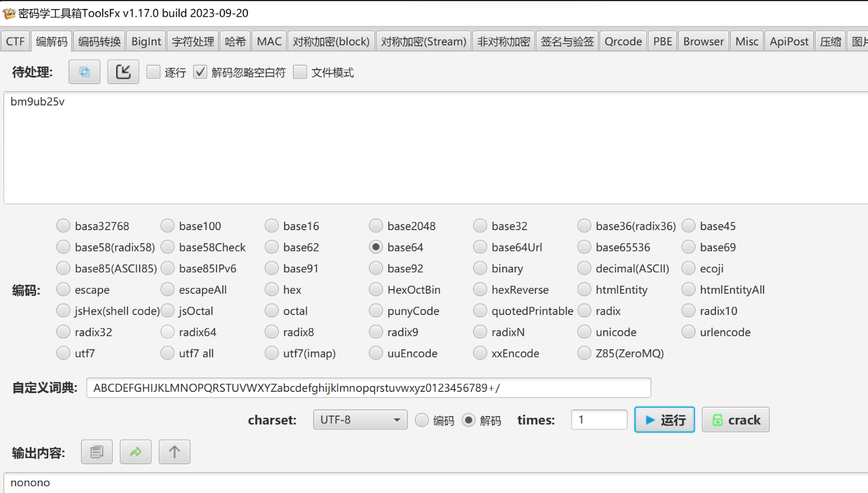Pick the urlencode radio option
The image size is (868, 493).
tap(688, 332)
